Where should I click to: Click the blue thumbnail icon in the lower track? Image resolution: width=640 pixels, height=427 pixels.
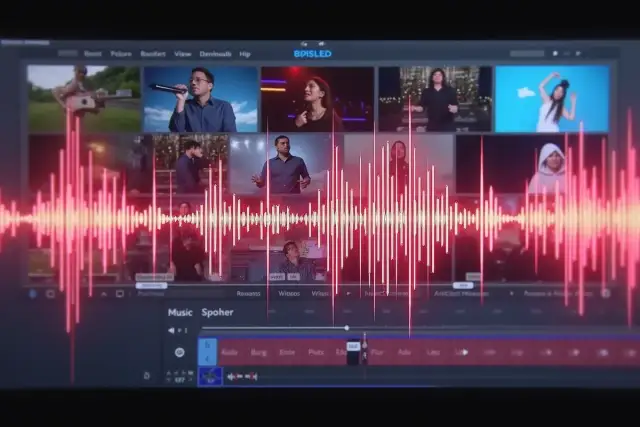pos(210,376)
